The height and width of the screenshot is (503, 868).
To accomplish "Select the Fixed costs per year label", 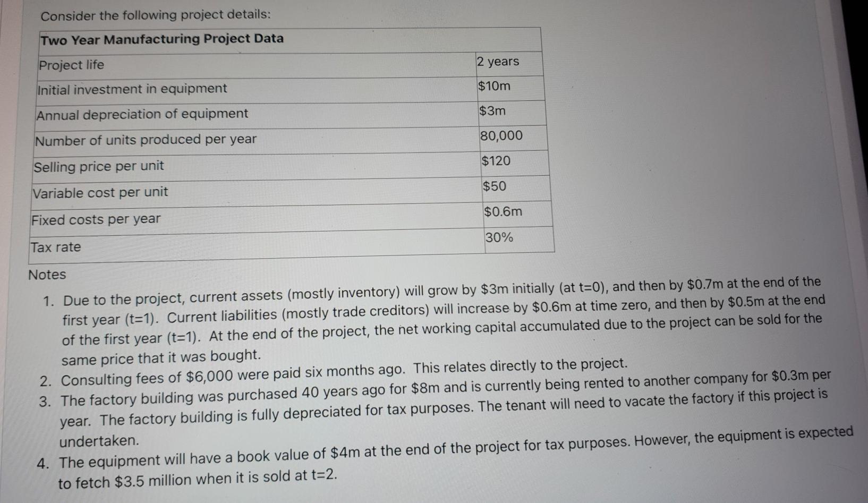I will [x=96, y=219].
